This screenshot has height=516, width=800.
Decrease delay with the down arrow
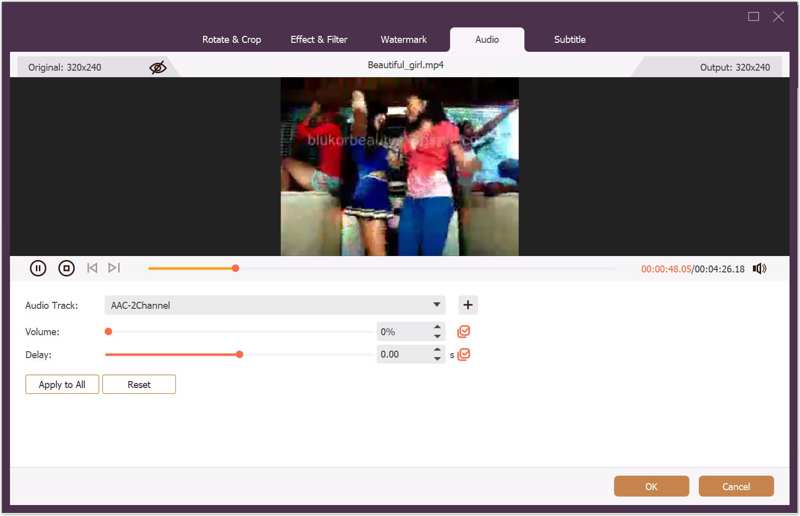click(x=437, y=359)
